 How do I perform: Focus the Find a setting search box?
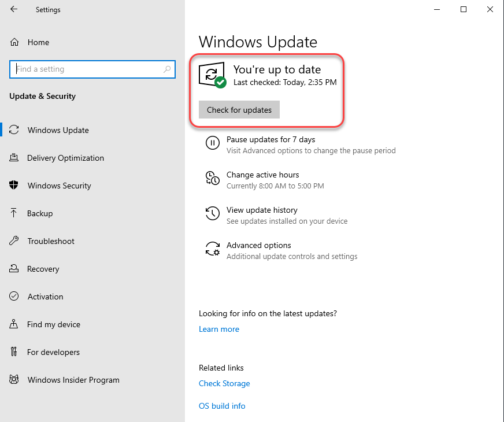[87, 69]
